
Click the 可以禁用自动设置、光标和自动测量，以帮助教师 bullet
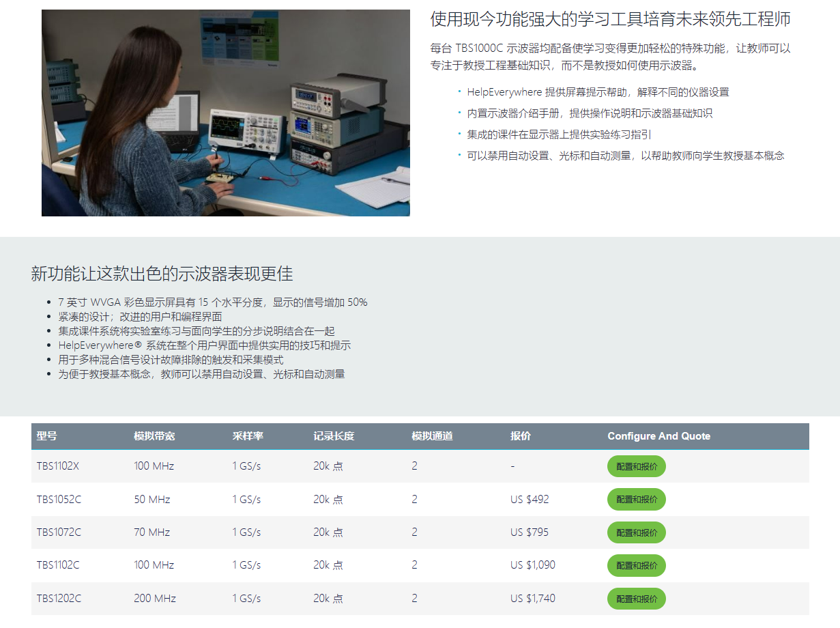(x=626, y=156)
